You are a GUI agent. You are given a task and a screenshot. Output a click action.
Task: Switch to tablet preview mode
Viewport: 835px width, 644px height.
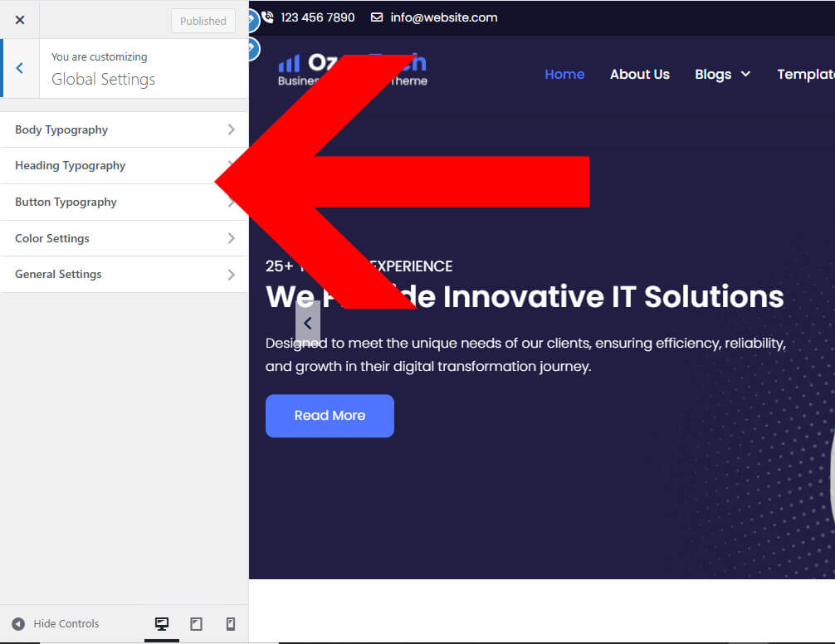(x=196, y=624)
